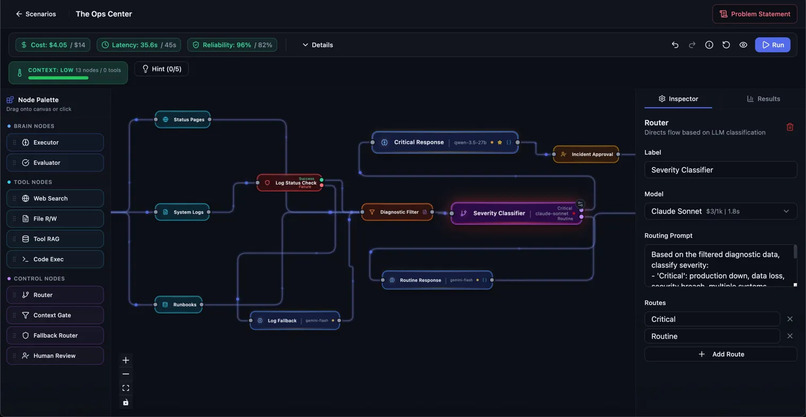Select the Severity Classifier node
The height and width of the screenshot is (417, 806).
coord(517,213)
